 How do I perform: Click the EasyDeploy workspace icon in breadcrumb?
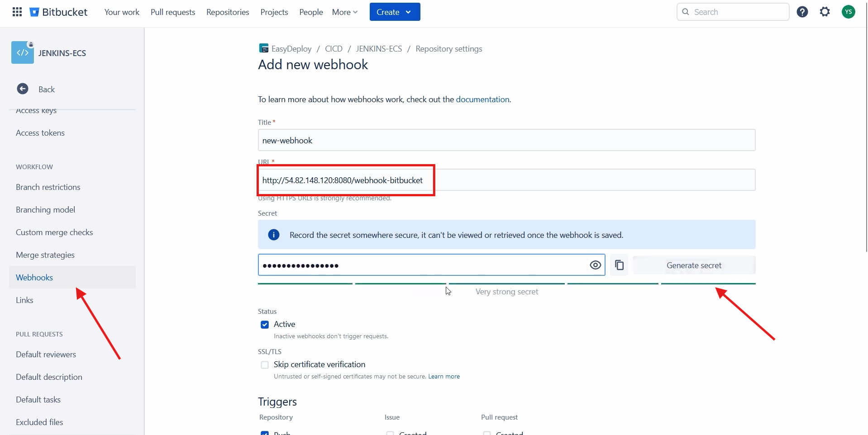(264, 48)
